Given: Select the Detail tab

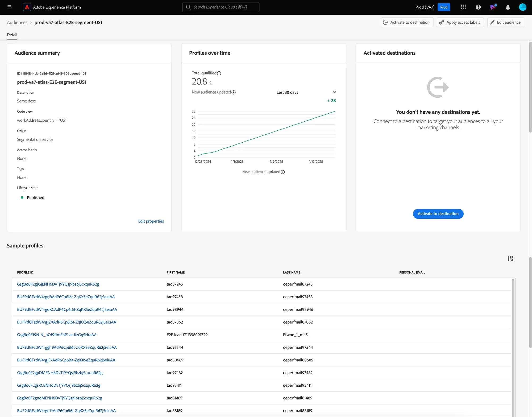Looking at the screenshot, I should [x=12, y=35].
